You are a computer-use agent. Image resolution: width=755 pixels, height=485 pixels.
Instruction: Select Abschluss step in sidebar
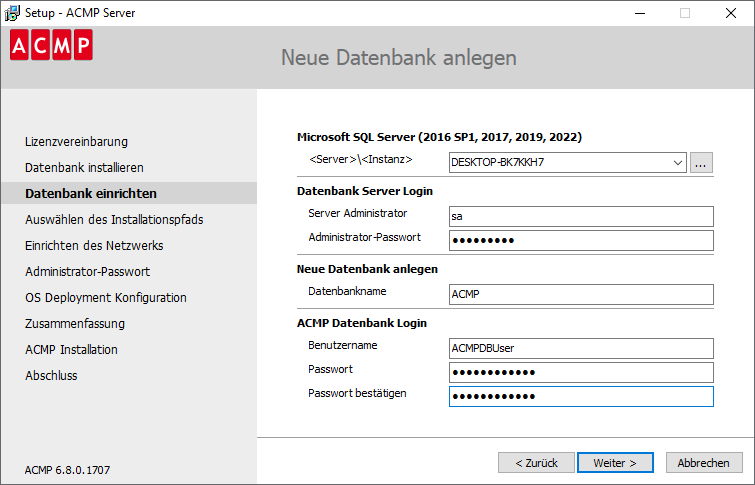pyautogui.click(x=51, y=376)
